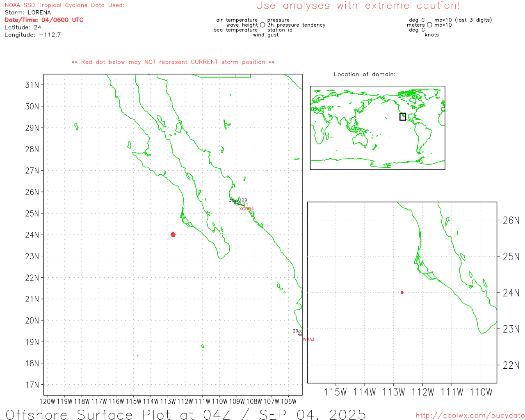525x420 pixels.
Task: Click the 23N label on the inset map
Action: [x=511, y=329]
